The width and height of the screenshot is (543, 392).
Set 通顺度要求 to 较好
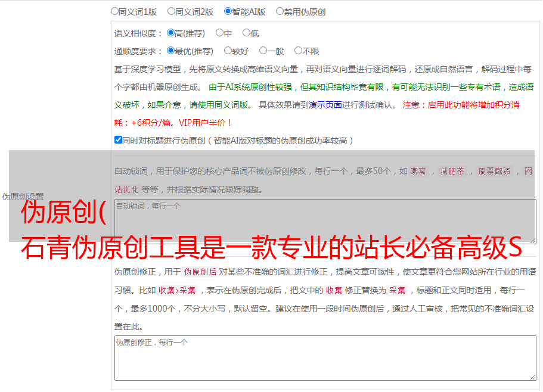pyautogui.click(x=228, y=51)
